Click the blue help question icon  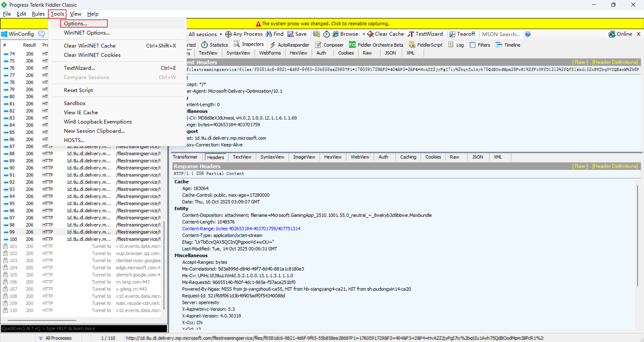click(x=528, y=34)
